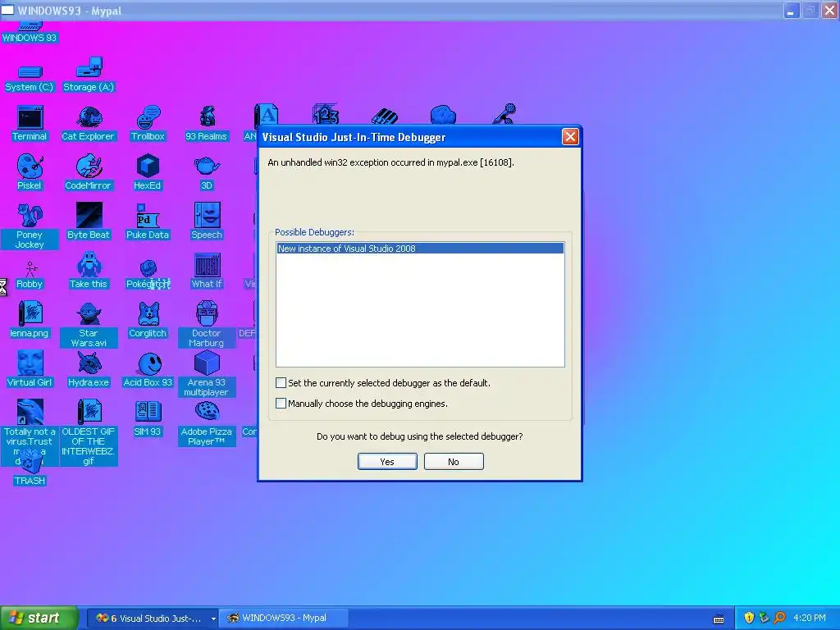Open the System (C:) drive icon

coord(30,78)
